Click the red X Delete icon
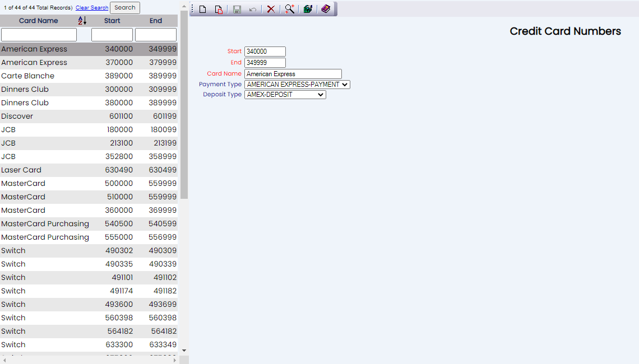The height and width of the screenshot is (364, 639). pyautogui.click(x=271, y=10)
